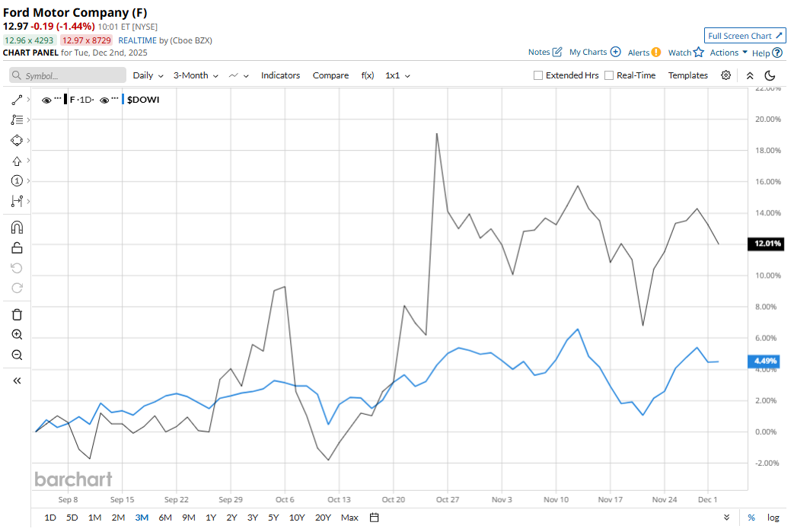The image size is (794, 532).
Task: Click the 12.01% F price label
Action: pos(767,244)
